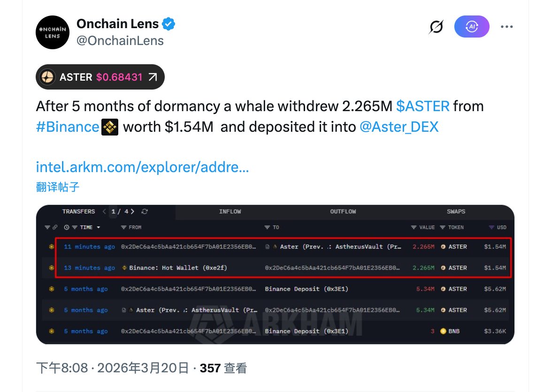The height and width of the screenshot is (392, 536).
Task: Click the Binance logo emoji in tweet
Action: pyautogui.click(x=110, y=127)
